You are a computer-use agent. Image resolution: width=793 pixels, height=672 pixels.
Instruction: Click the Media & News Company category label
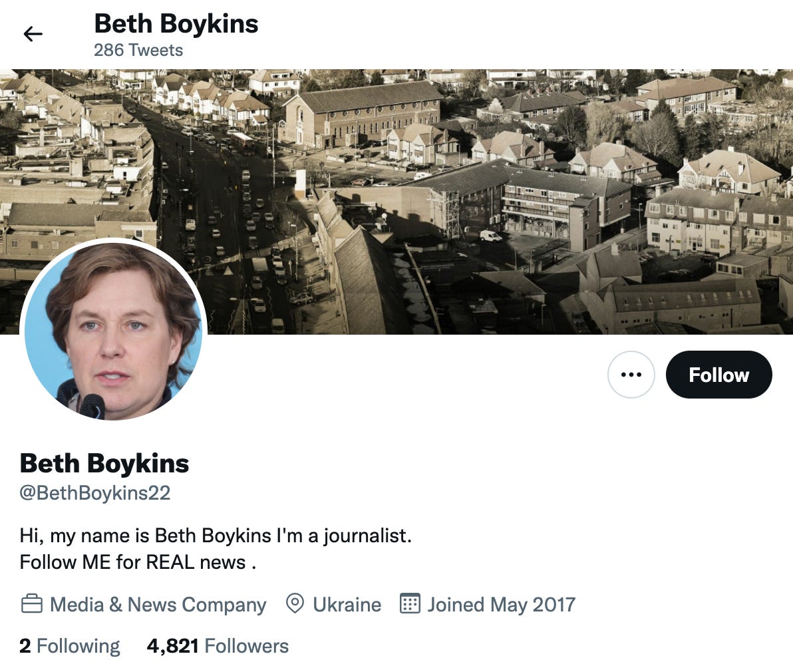[x=158, y=604]
